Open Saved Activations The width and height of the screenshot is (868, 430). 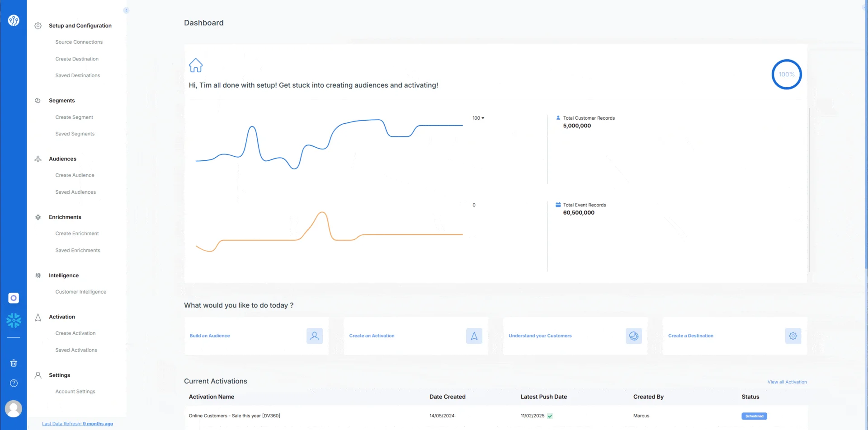click(76, 350)
